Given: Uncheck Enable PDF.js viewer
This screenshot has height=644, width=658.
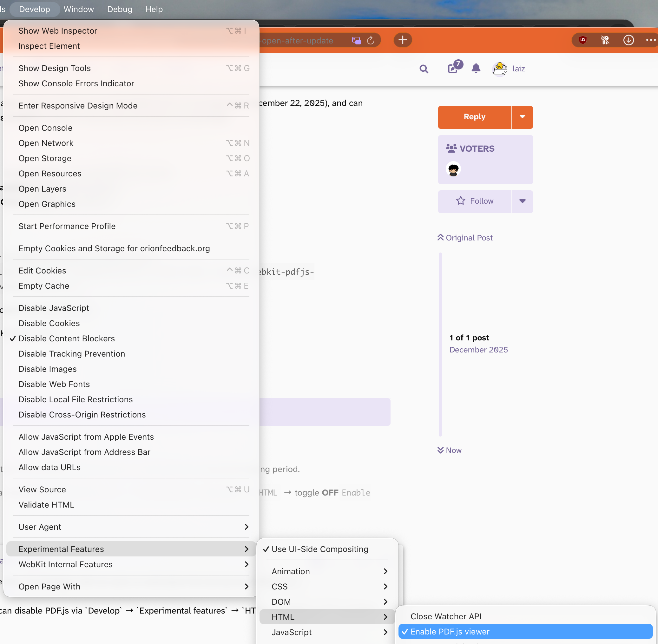Looking at the screenshot, I should [525, 632].
